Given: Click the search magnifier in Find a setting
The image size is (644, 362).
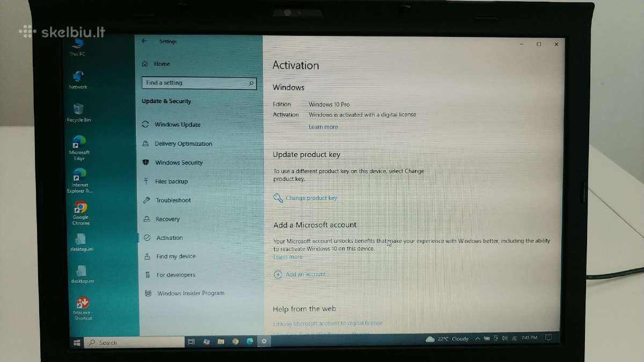Looking at the screenshot, I should [251, 83].
